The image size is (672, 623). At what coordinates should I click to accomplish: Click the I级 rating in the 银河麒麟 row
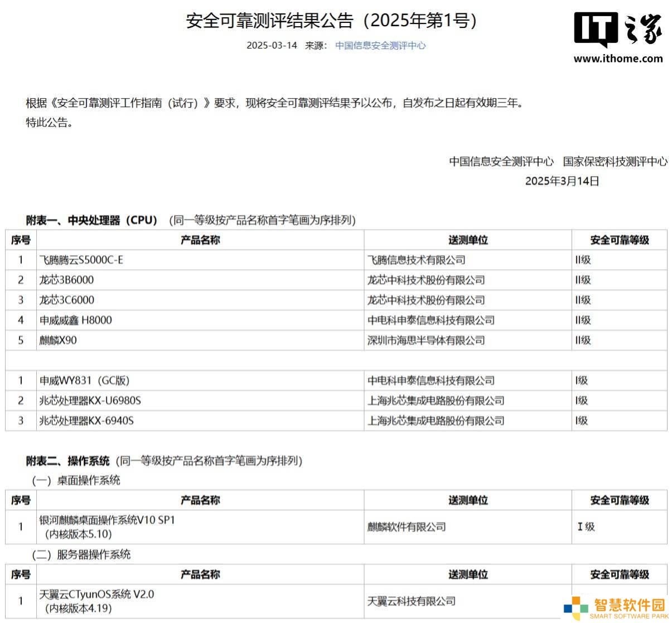point(620,527)
